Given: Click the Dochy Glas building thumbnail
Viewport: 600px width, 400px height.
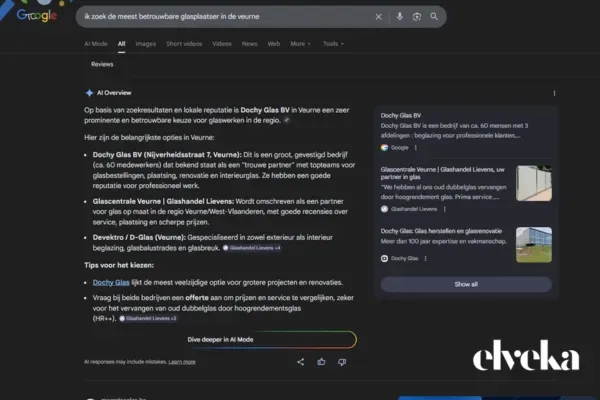Looking at the screenshot, I should click(x=534, y=245).
